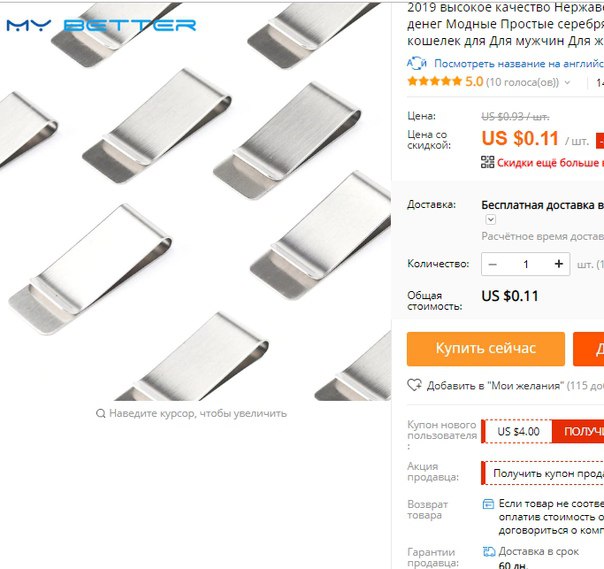Click the red ПОЛУЧИТЬ coupon button

(x=578, y=431)
